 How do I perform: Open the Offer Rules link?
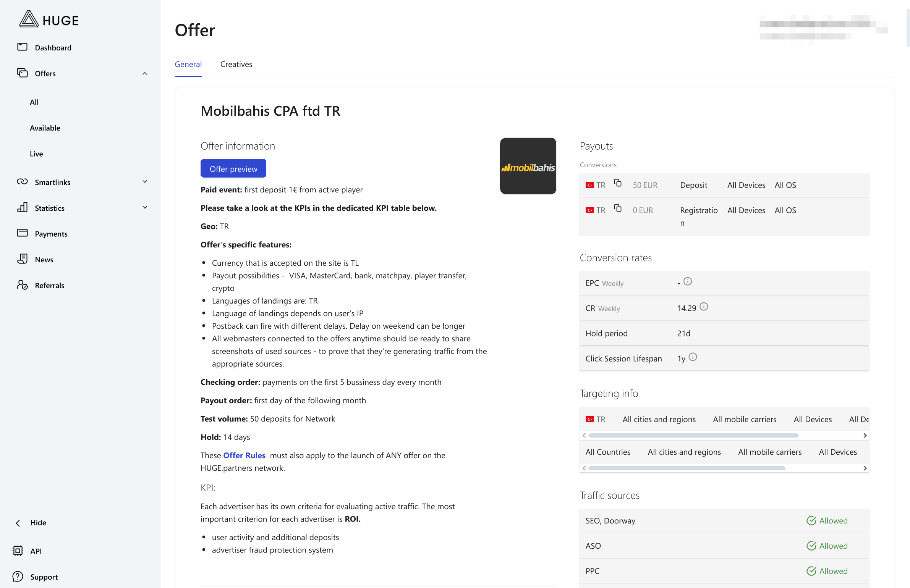[244, 456]
